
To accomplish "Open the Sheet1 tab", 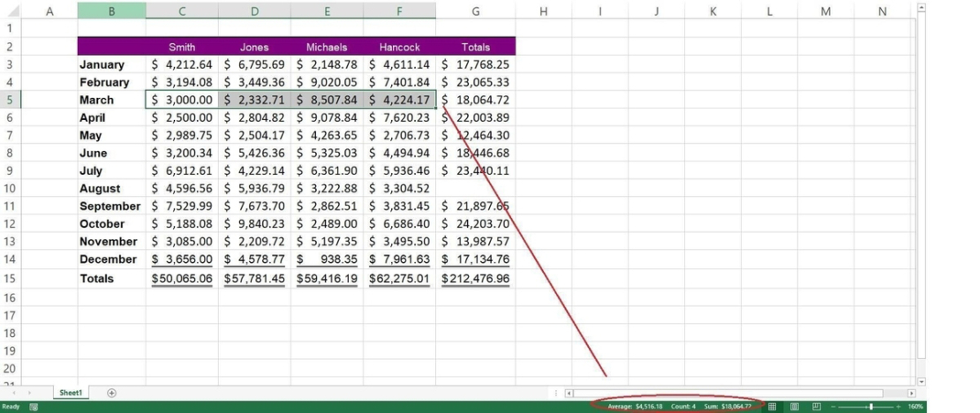I will [x=71, y=393].
